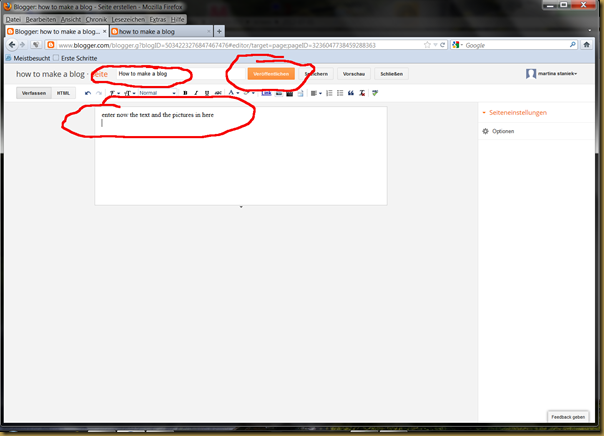Click the Link button in toolbar

click(266, 93)
